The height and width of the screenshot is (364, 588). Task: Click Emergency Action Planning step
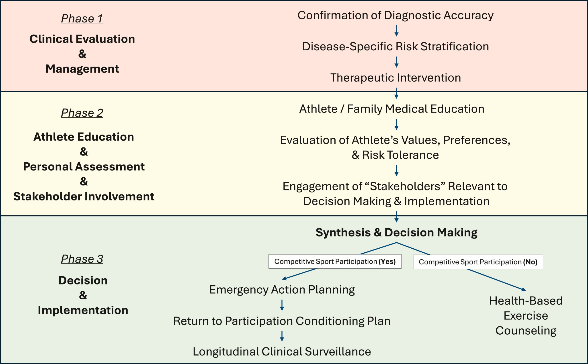[282, 290]
